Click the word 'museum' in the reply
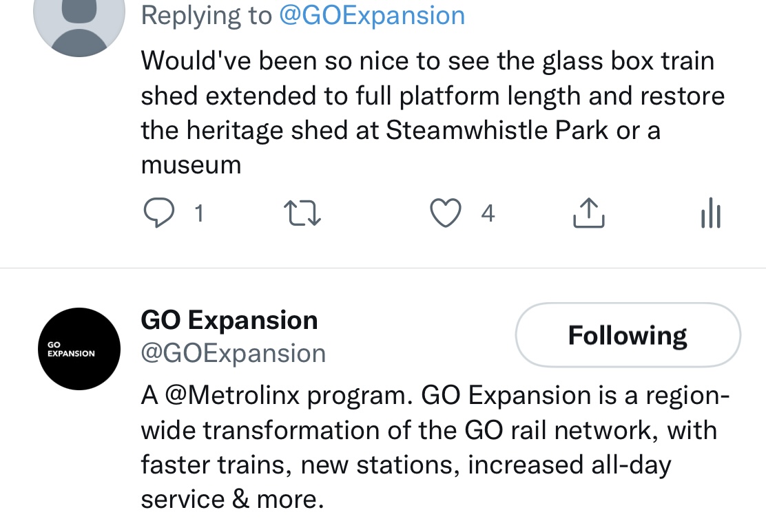Screen dimensions: 766x532 coord(191,165)
